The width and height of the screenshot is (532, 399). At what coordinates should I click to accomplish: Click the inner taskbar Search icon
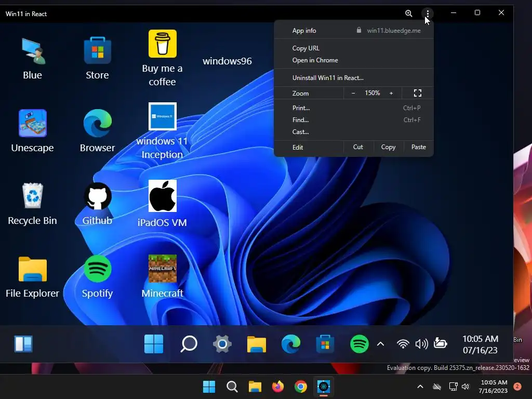coord(189,344)
